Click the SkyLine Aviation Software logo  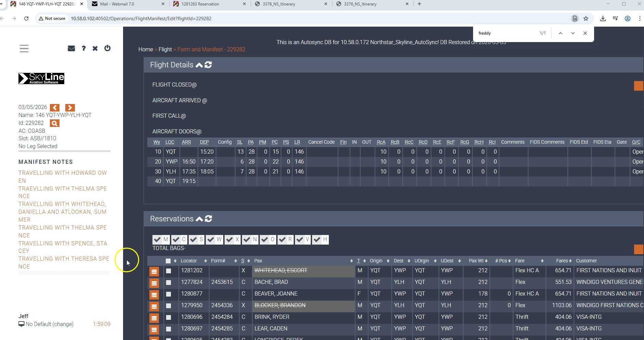pos(41,78)
